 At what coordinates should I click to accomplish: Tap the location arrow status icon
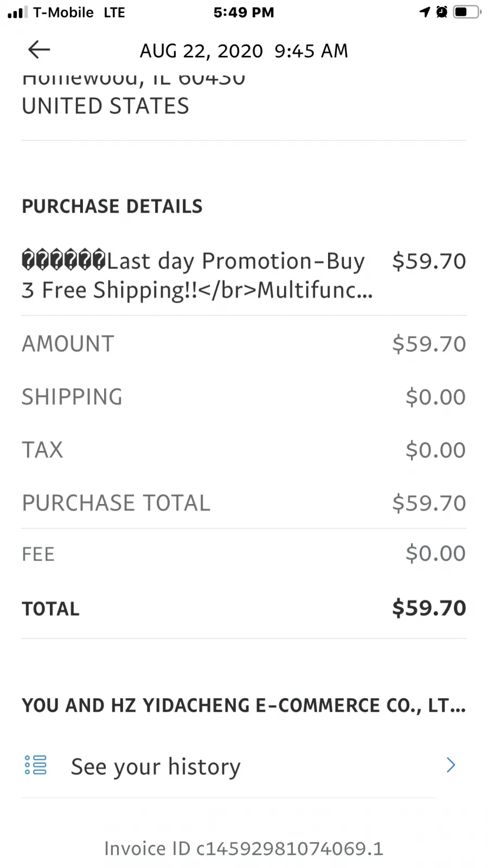tap(425, 12)
